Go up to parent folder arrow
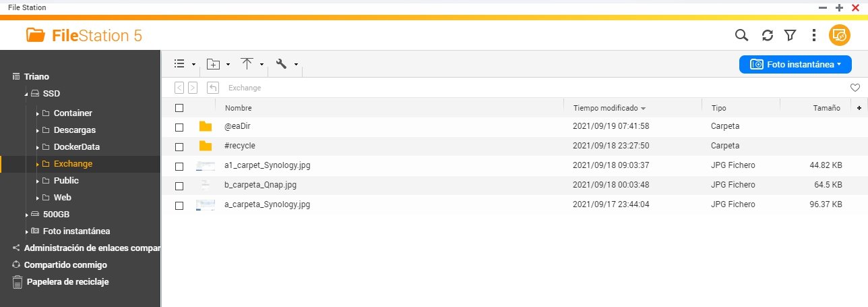The width and height of the screenshot is (868, 307). [x=213, y=88]
